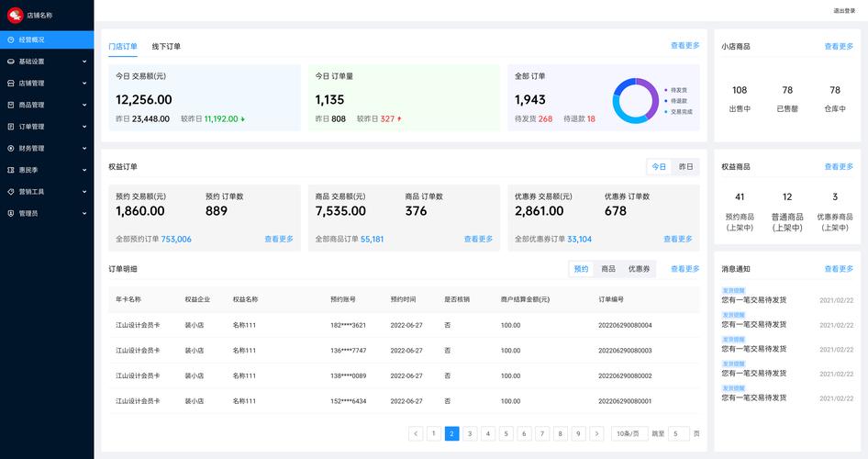
Task: Expand the 惠民季 menu chevron
Action: pyautogui.click(x=84, y=170)
